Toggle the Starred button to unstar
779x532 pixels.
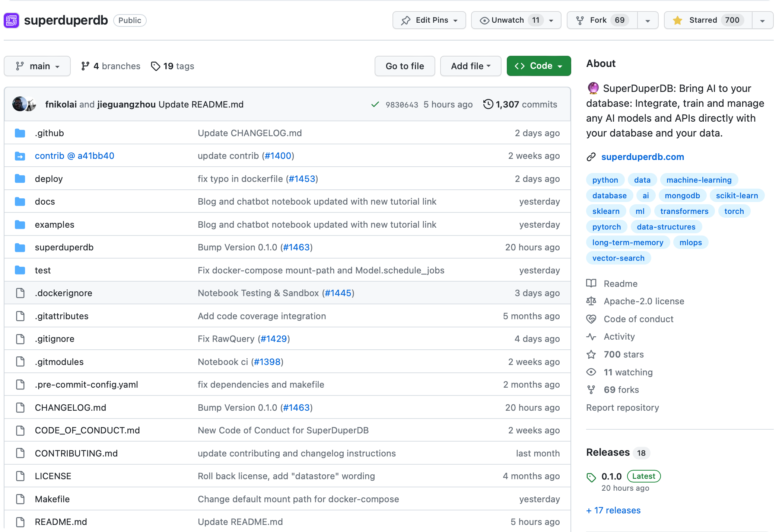coord(708,20)
